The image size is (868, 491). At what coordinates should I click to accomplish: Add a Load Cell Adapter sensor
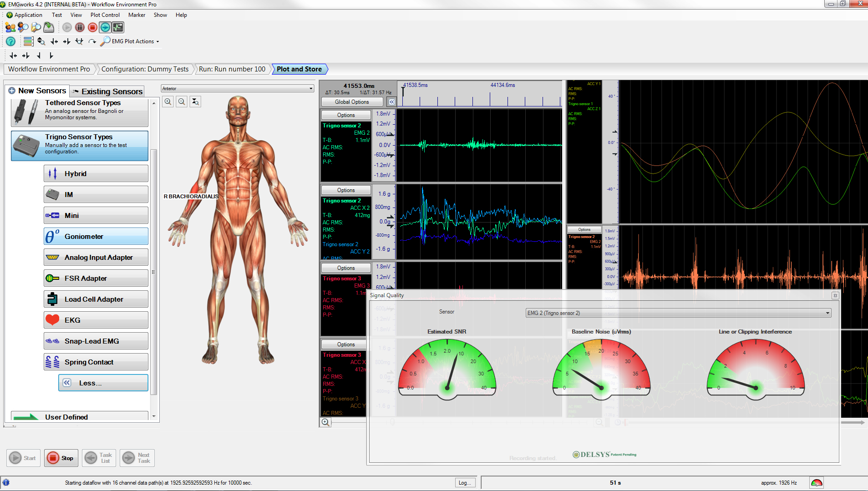(x=96, y=299)
